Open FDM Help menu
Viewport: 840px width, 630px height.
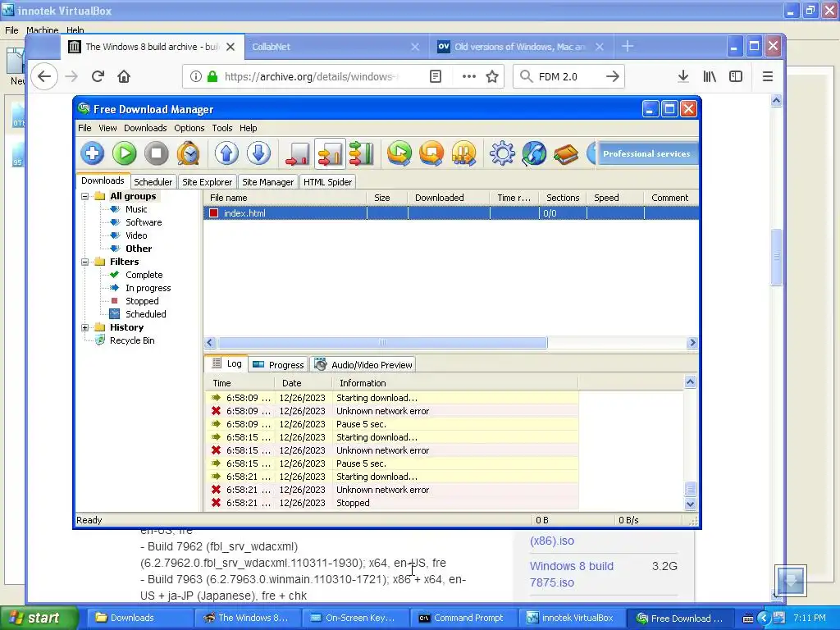point(248,128)
